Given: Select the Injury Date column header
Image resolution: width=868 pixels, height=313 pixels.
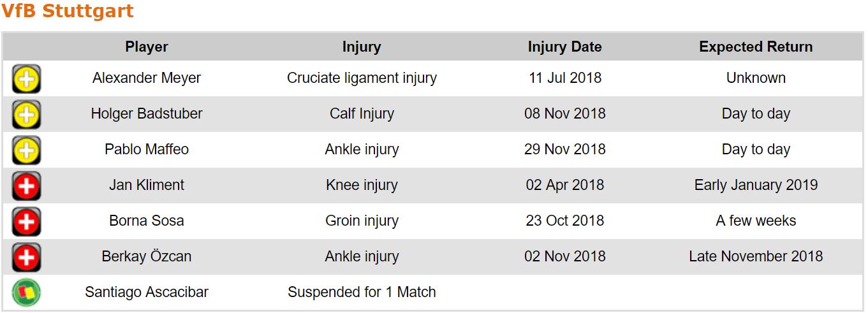Looking at the screenshot, I should tap(564, 47).
